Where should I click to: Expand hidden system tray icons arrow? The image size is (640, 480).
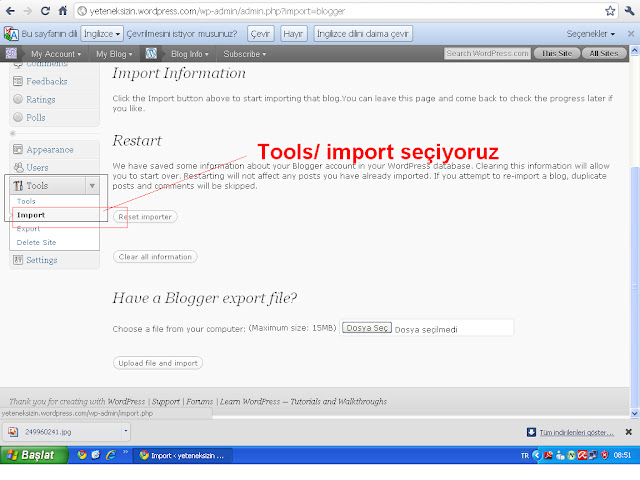point(537,455)
